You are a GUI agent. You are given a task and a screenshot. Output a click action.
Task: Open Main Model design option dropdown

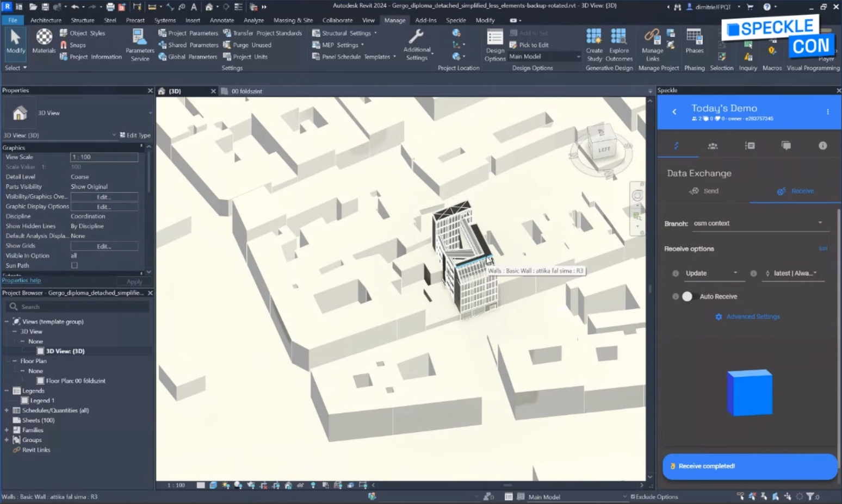tap(544, 57)
